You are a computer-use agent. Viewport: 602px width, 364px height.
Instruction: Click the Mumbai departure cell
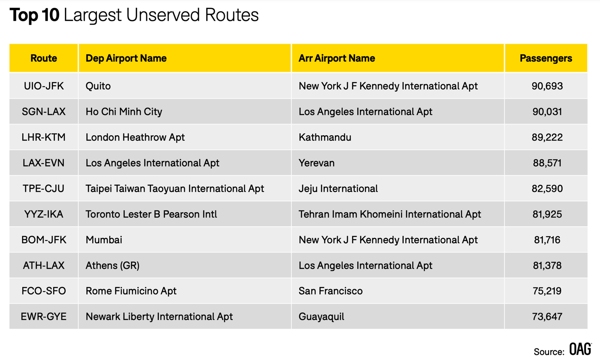coord(104,240)
